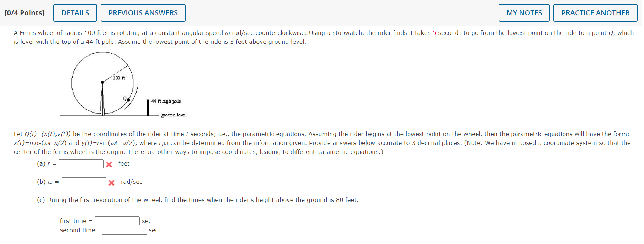
Task: Click the 44 ft high pole label
Action: pyautogui.click(x=166, y=101)
